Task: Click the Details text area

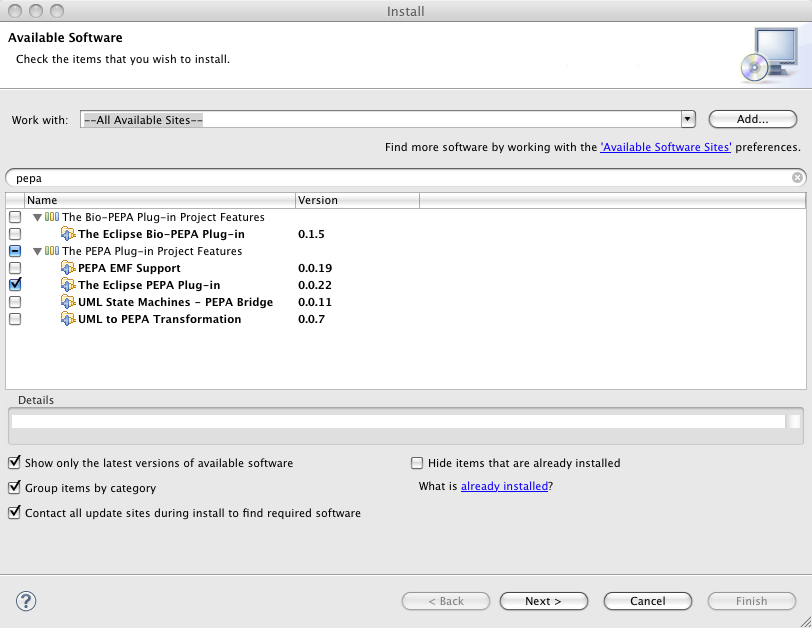Action: (x=398, y=421)
